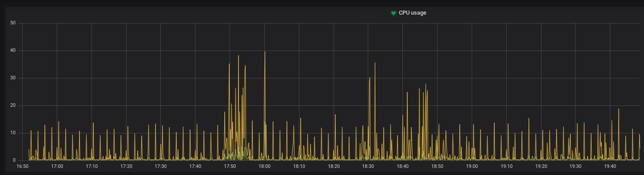Screen dimensions: 644x175
Task: Click the 17:50 time axis label
Action: point(230,166)
